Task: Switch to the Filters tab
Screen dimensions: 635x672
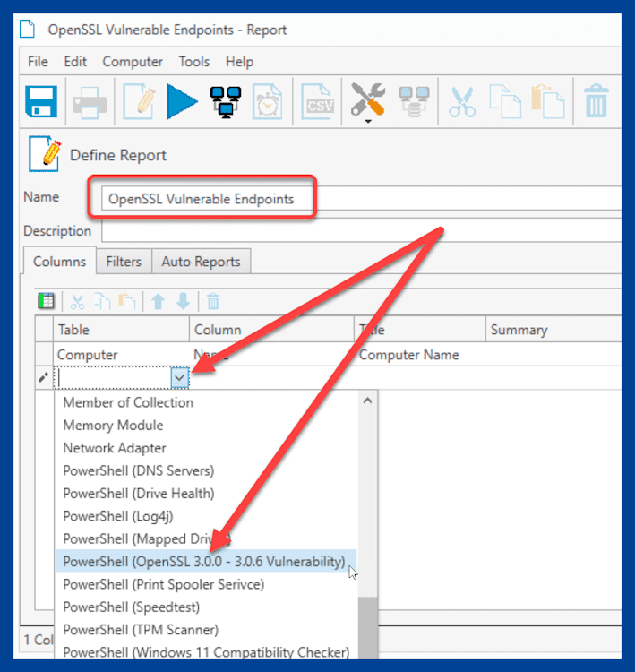Action: click(124, 262)
